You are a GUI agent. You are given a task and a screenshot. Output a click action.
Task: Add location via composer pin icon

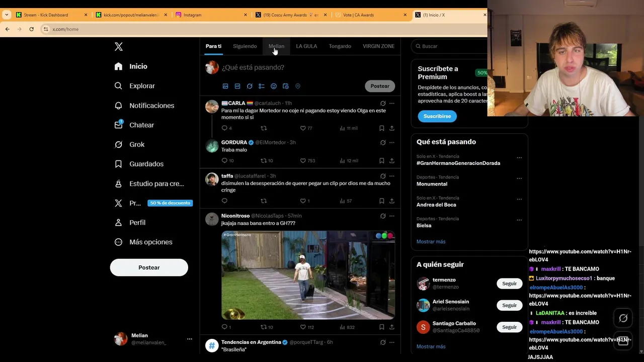[x=298, y=86]
